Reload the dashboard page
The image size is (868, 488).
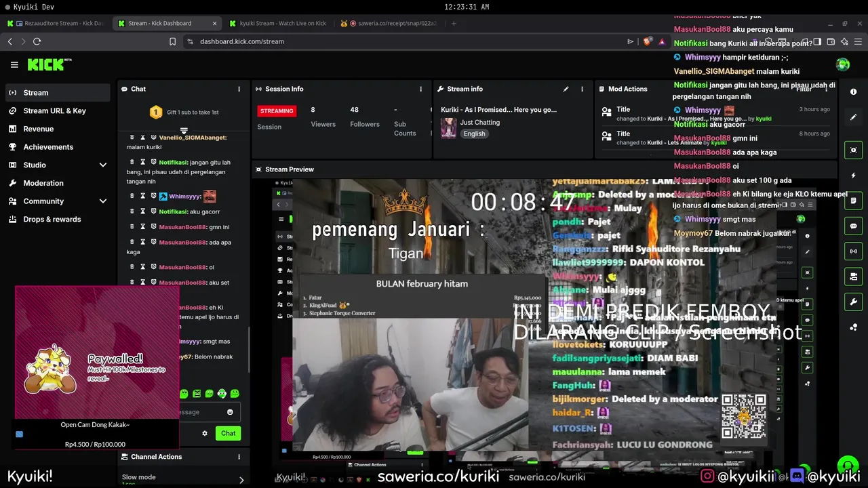tap(37, 41)
